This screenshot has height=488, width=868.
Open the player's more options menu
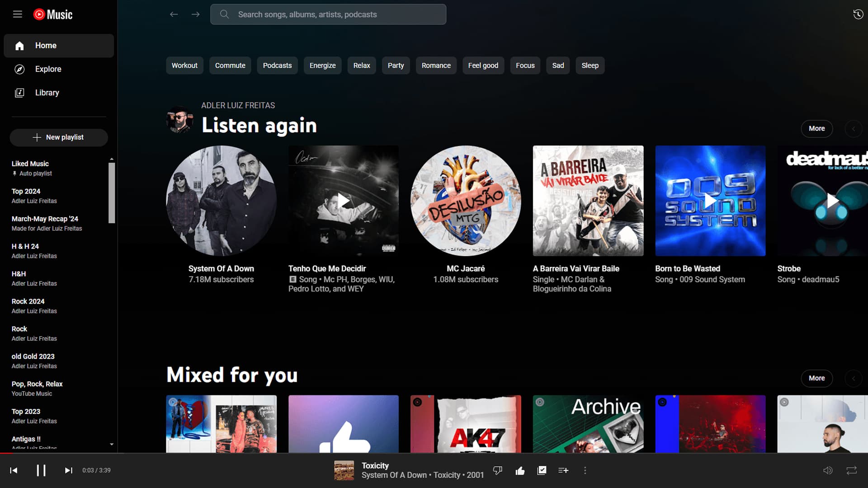pos(585,470)
